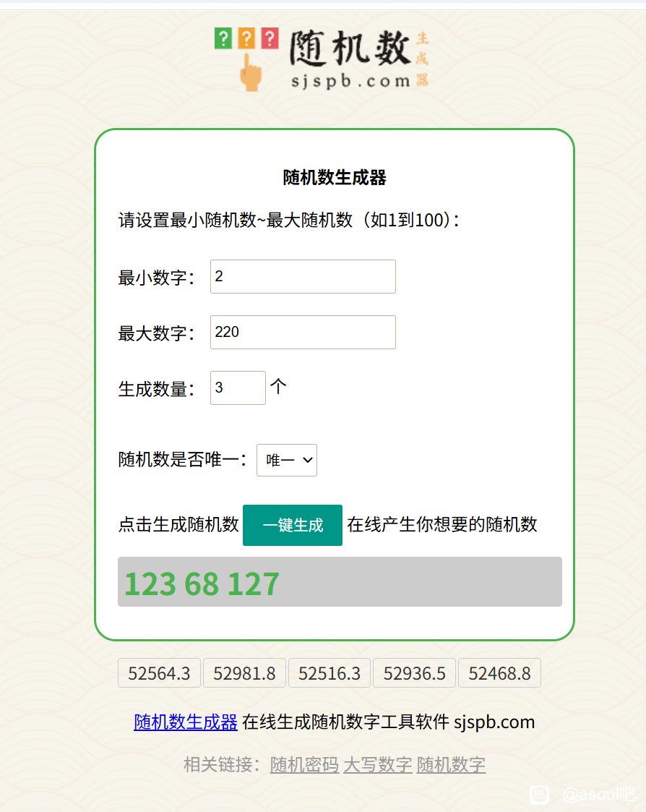Click into the 最大数字 input field
The height and width of the screenshot is (812, 646).
(303, 333)
